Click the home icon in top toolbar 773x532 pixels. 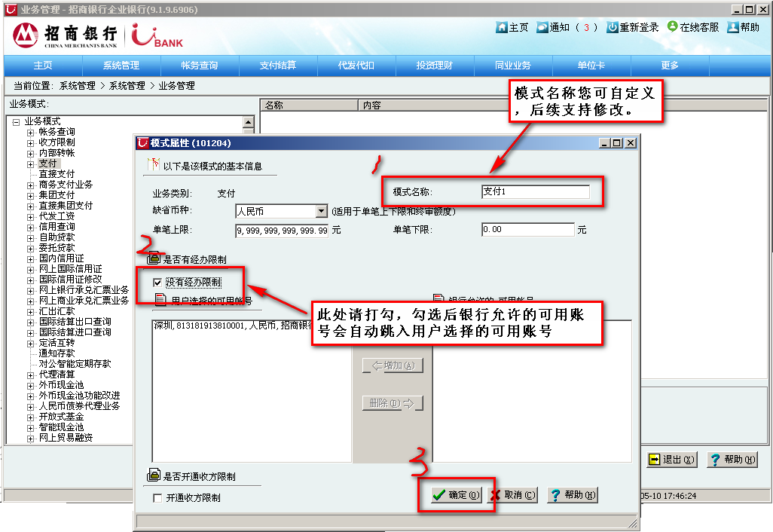[502, 27]
